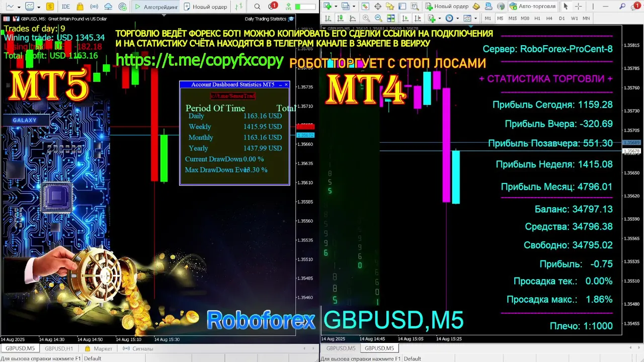Click the MT4 new chart green plus icon

(327, 6)
